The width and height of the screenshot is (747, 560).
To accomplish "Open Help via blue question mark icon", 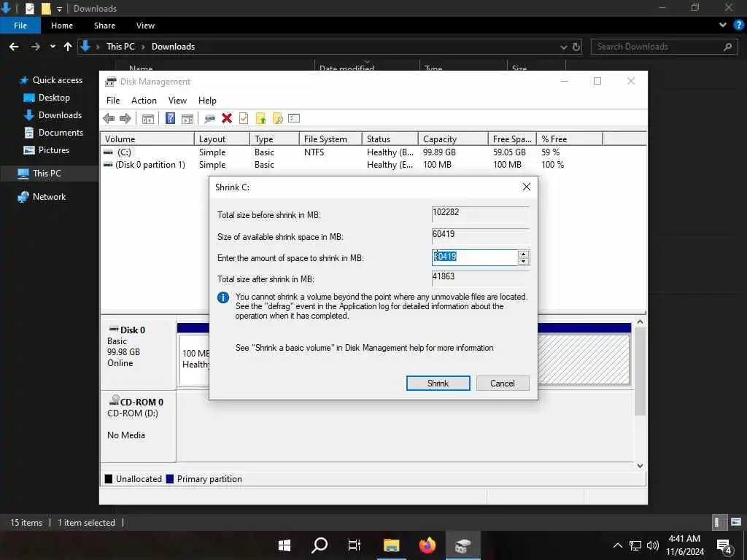I will 170,118.
